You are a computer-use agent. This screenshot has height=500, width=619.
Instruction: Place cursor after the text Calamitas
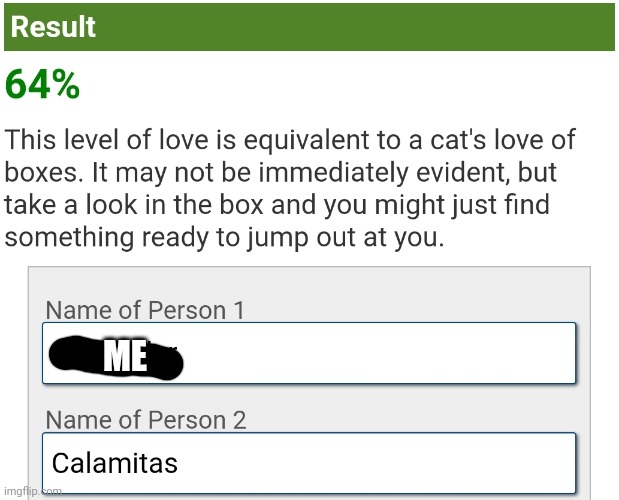180,463
